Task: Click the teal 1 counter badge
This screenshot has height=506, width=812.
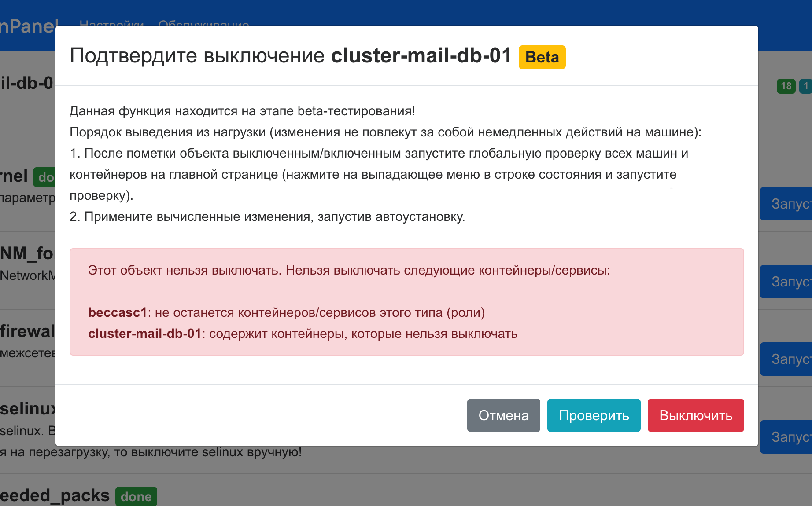Action: 806,86
